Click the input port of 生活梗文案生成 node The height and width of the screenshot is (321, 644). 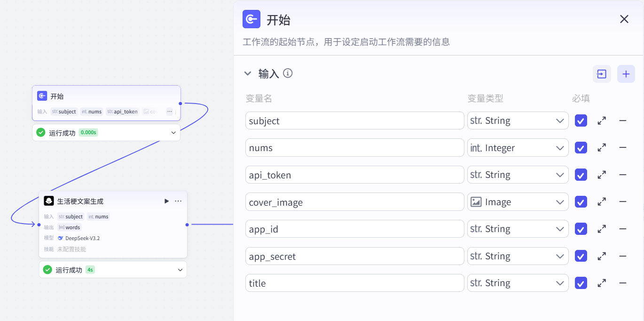click(x=39, y=225)
